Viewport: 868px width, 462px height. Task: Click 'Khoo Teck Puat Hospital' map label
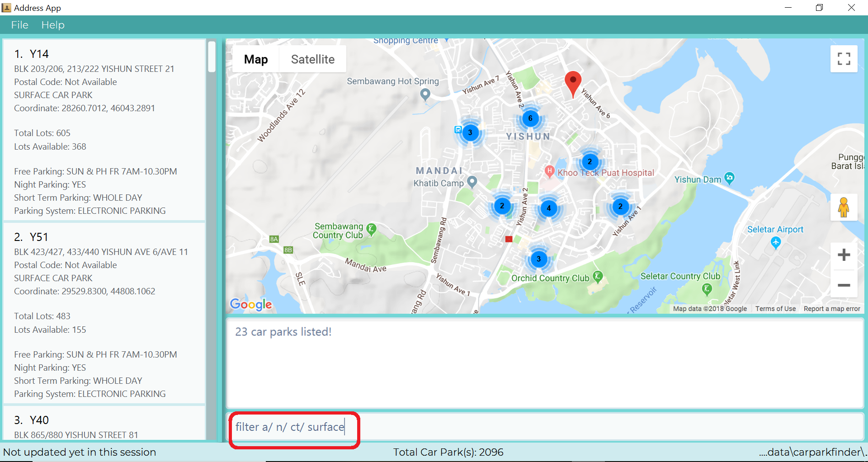(x=606, y=173)
